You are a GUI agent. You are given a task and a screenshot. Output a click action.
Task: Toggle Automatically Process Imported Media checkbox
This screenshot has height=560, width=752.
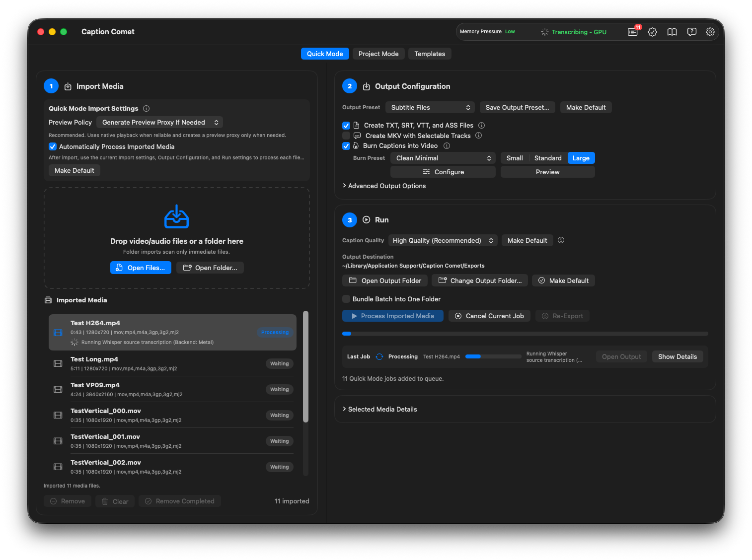pyautogui.click(x=52, y=146)
